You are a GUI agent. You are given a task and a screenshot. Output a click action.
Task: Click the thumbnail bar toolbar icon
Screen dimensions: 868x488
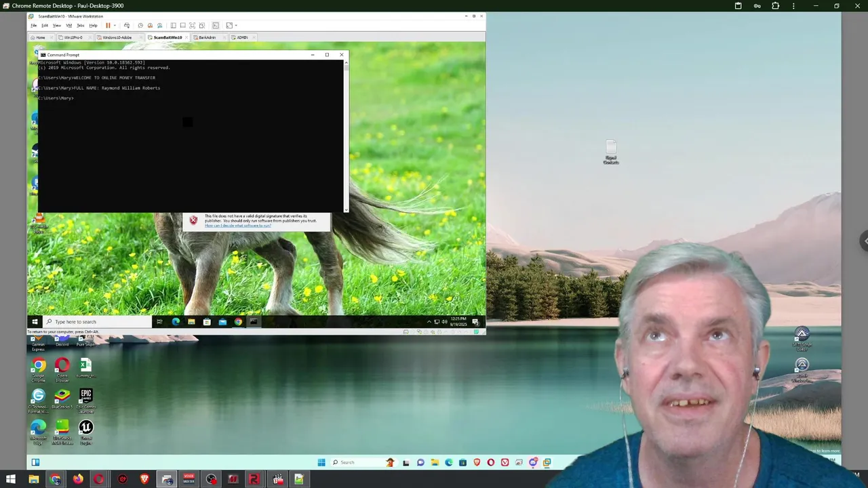182,26
